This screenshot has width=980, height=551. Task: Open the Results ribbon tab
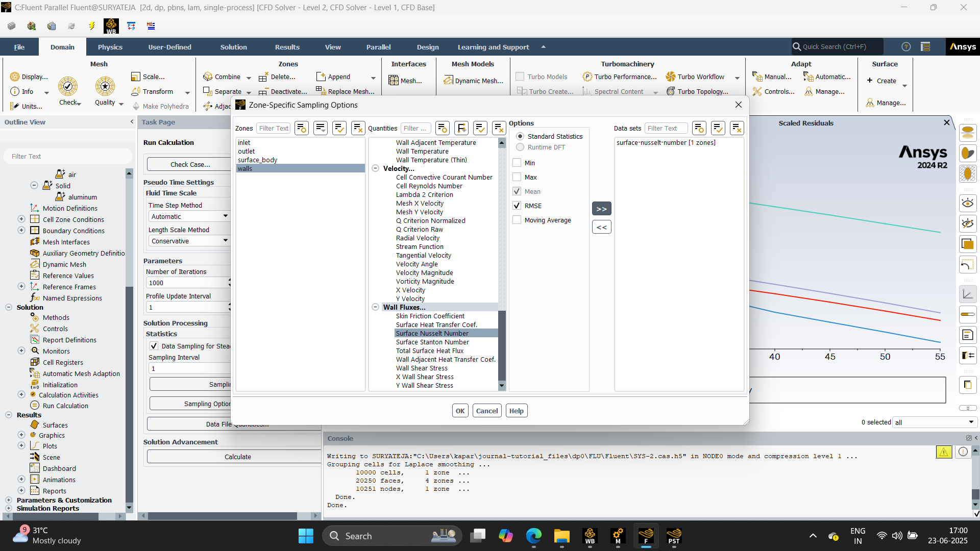(x=287, y=47)
